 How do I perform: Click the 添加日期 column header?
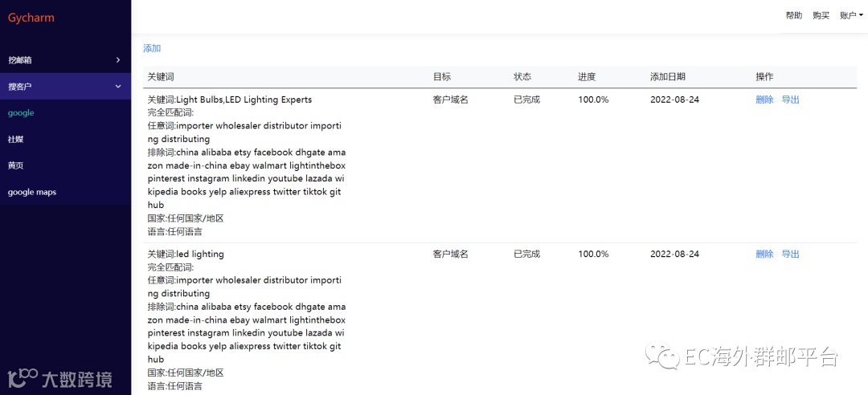(668, 77)
